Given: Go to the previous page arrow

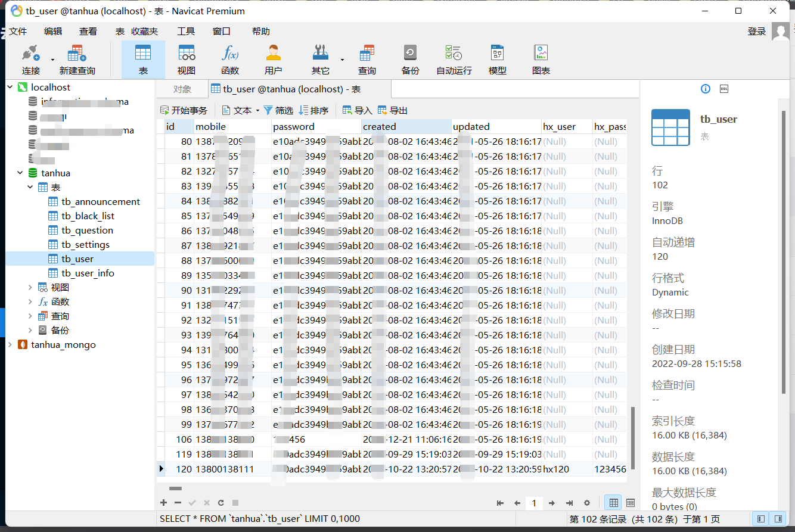Looking at the screenshot, I should tap(517, 503).
